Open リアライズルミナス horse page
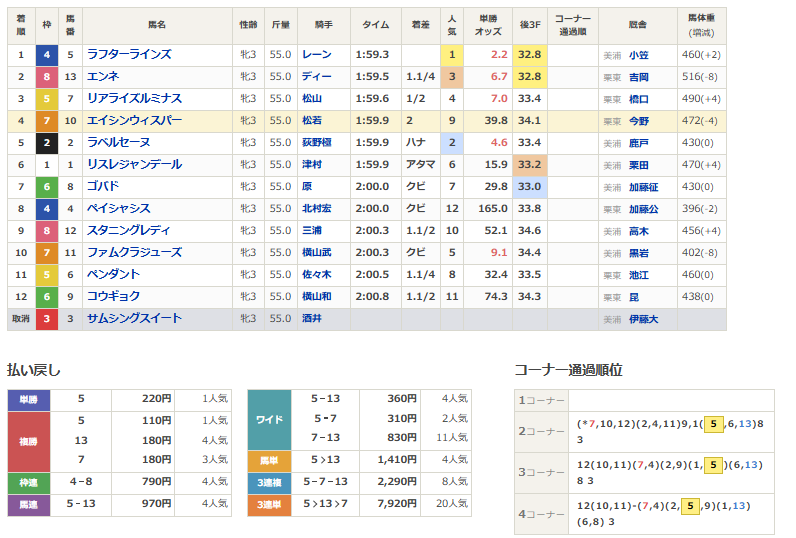The image size is (796, 538). 132,99
